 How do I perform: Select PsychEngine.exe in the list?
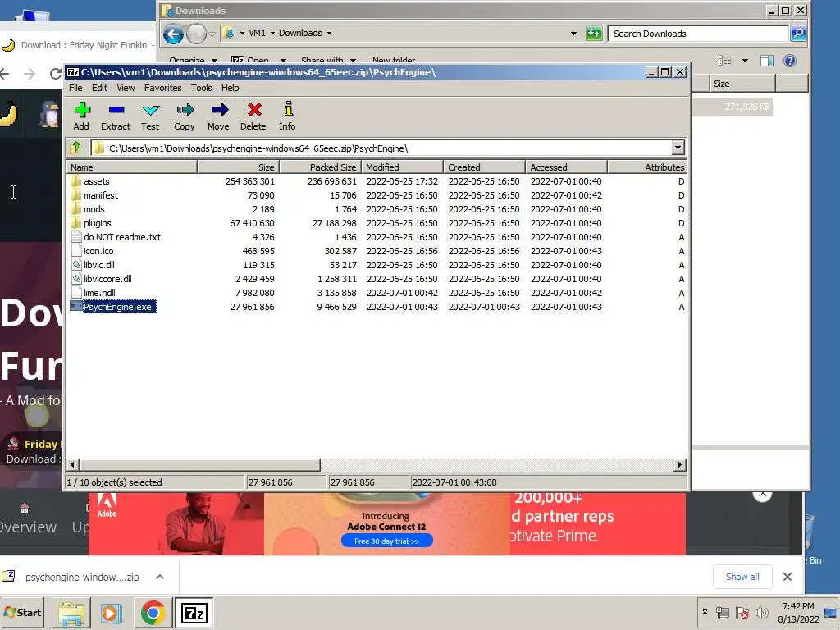coord(117,307)
